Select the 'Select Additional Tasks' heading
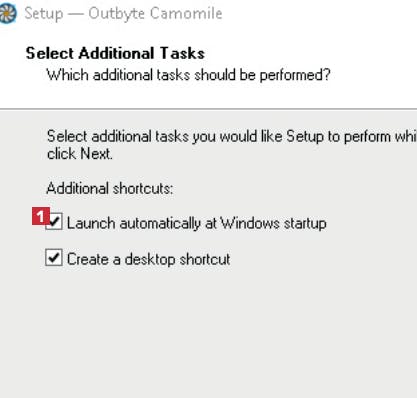 coord(115,53)
